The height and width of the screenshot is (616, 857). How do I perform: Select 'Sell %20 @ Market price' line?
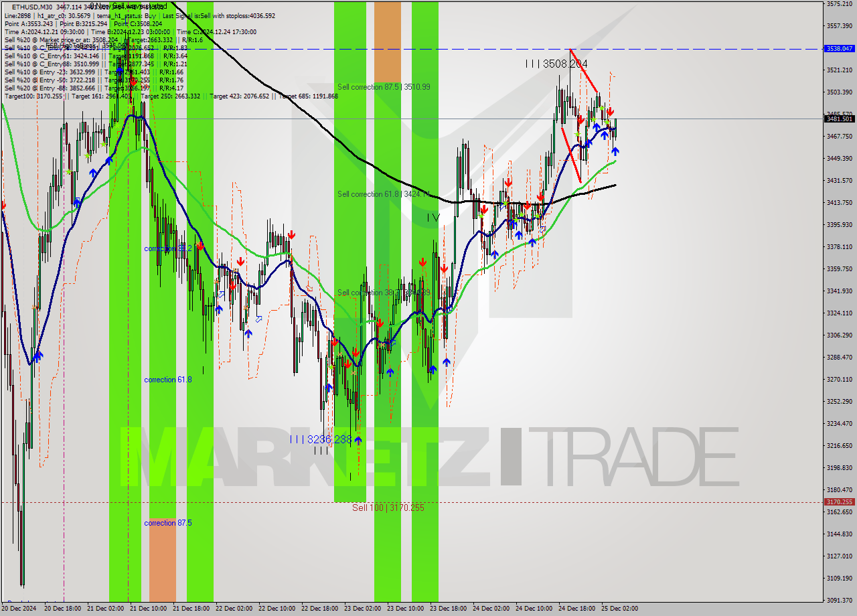pyautogui.click(x=103, y=40)
